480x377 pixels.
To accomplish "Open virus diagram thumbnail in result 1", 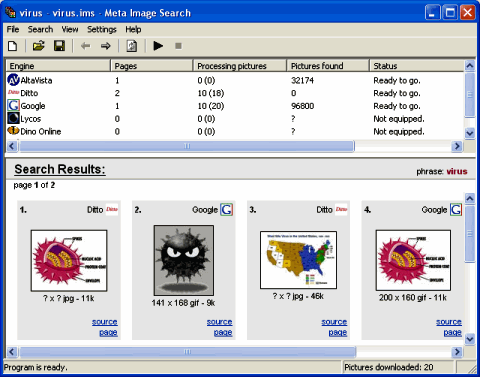I will (69, 260).
